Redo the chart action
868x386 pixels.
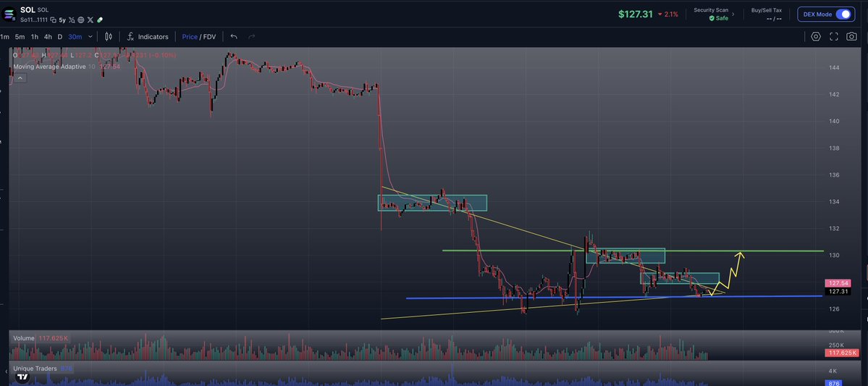pos(251,36)
